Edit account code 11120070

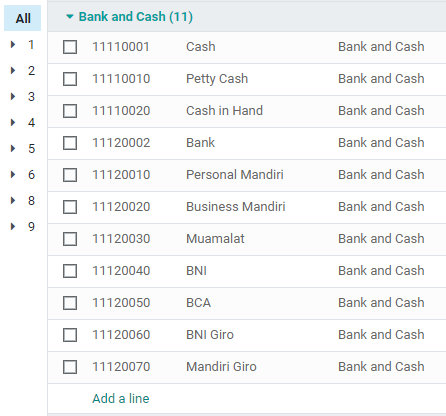121,367
